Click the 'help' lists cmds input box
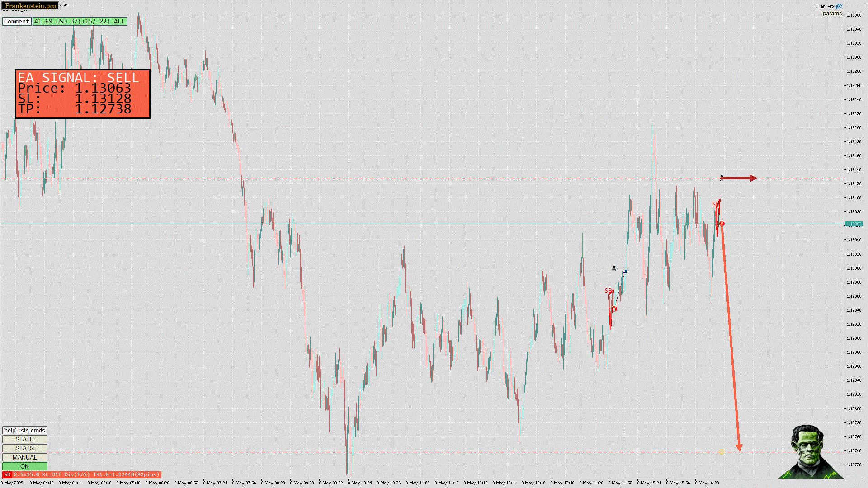The height and width of the screenshot is (488, 868). click(x=25, y=430)
